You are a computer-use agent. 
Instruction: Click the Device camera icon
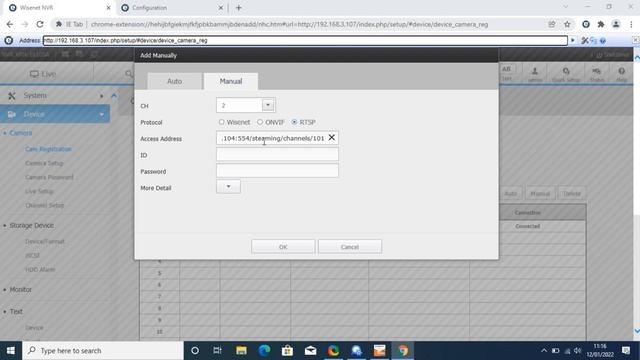point(11,115)
